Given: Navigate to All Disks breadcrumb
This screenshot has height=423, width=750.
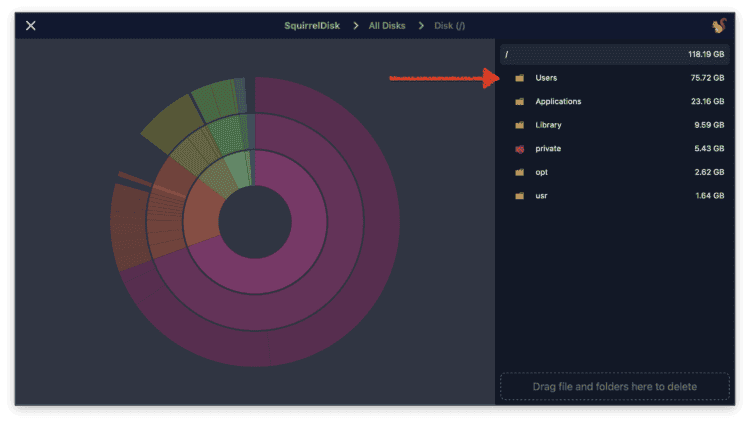Looking at the screenshot, I should [x=385, y=26].
